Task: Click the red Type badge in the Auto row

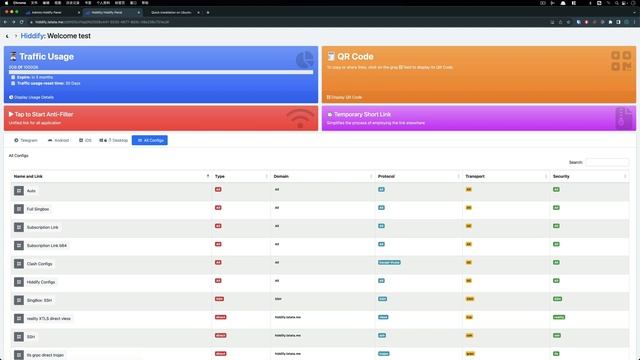Action: [218, 189]
